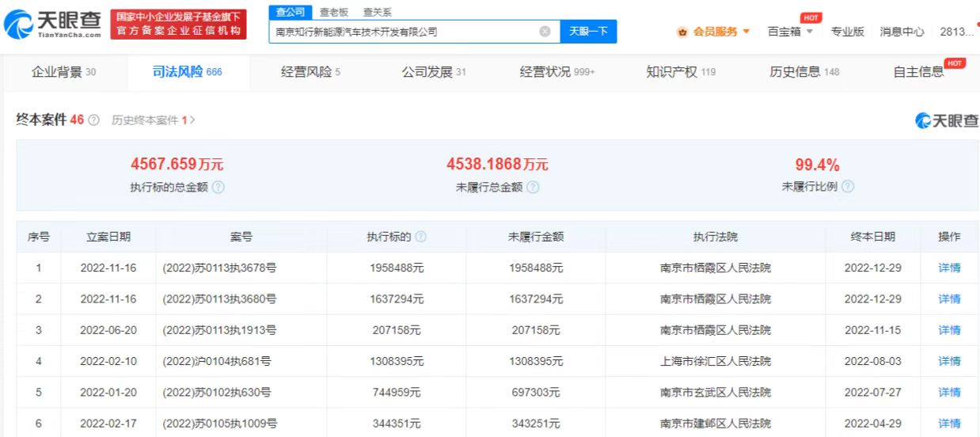View 详情 for case 苏0113执3678号
This screenshot has width=980, height=437.
pyautogui.click(x=949, y=268)
